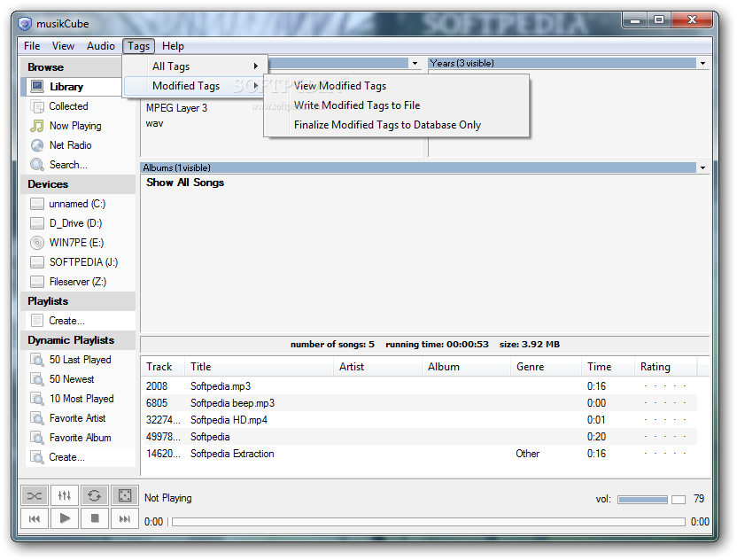Screen dimensions: 737x560
Task: Select the Fileserver (Z:) drive icon
Action: click(x=36, y=282)
